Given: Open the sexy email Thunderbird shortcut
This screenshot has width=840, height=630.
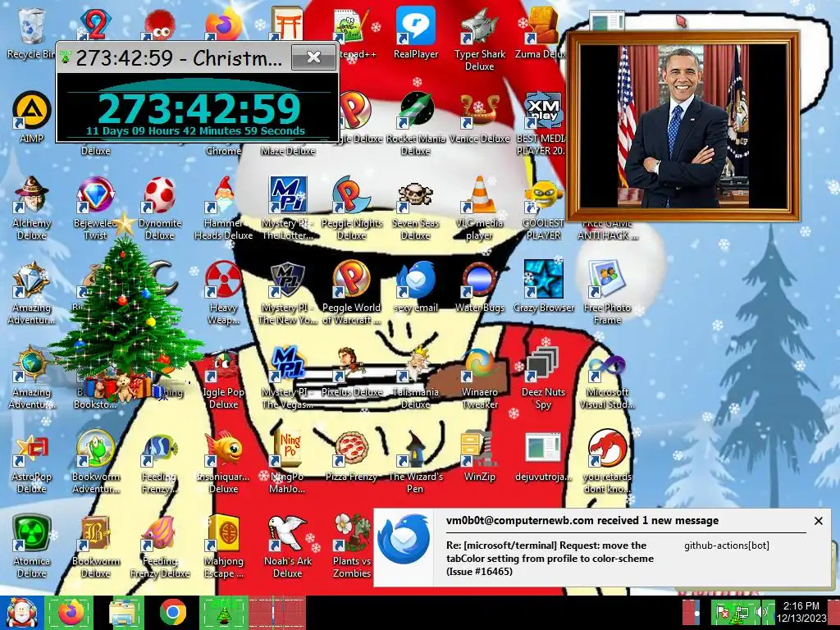Looking at the screenshot, I should 416,287.
